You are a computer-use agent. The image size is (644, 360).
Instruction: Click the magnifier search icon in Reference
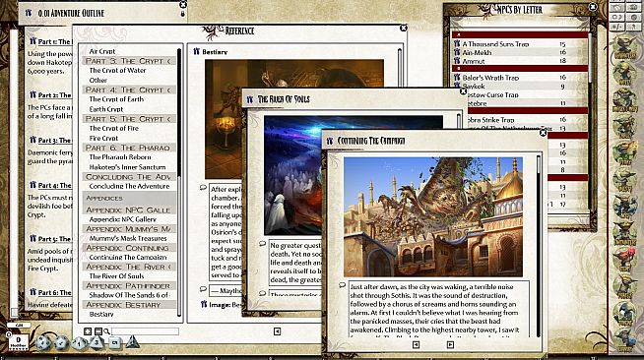106,330
